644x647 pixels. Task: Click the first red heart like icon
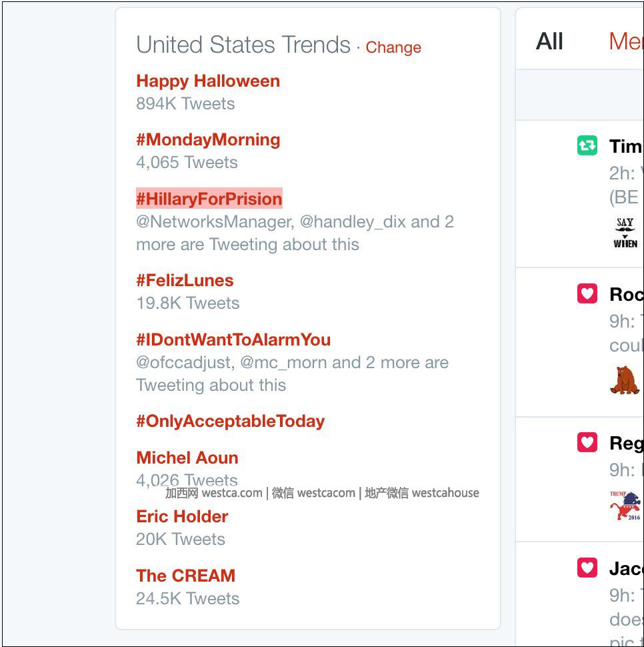point(587,293)
